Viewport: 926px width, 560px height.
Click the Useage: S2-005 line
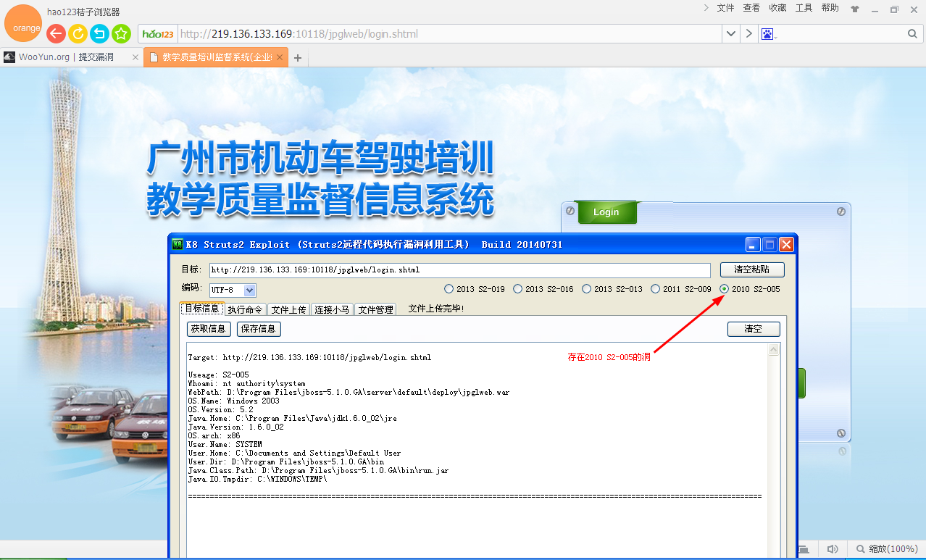218,375
